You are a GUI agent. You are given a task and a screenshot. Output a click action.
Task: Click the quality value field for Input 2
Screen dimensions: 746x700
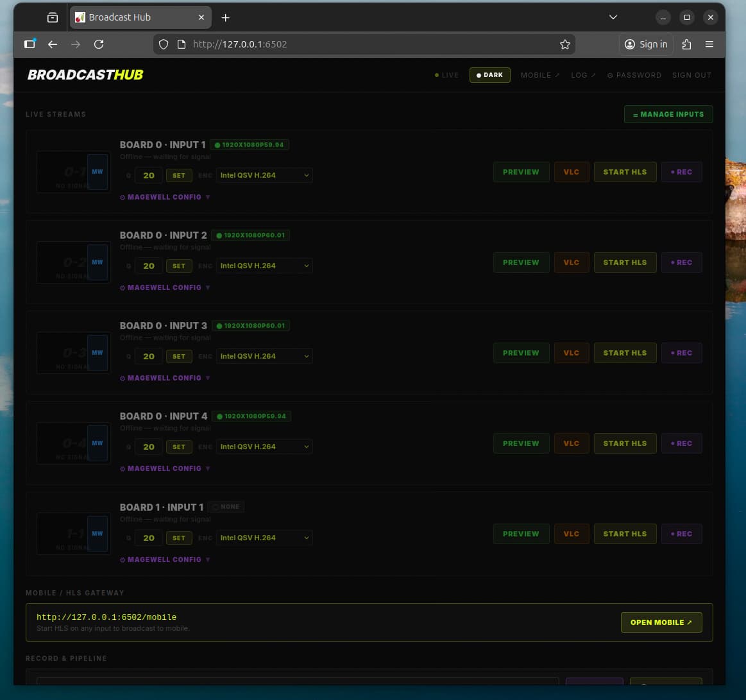click(149, 266)
